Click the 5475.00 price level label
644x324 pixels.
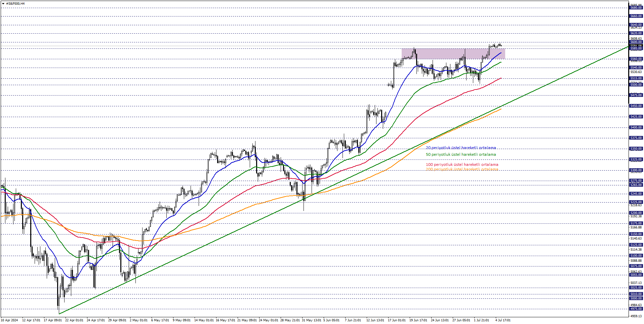click(636, 95)
